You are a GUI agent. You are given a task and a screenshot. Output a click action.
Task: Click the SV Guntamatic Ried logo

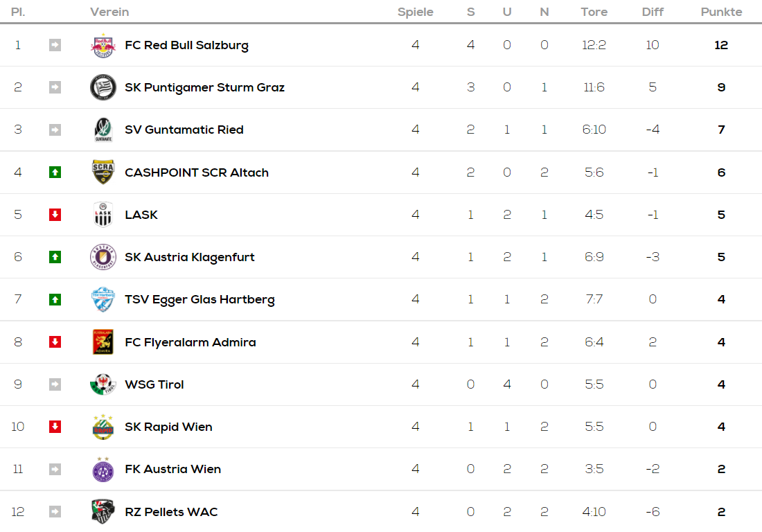tap(103, 130)
